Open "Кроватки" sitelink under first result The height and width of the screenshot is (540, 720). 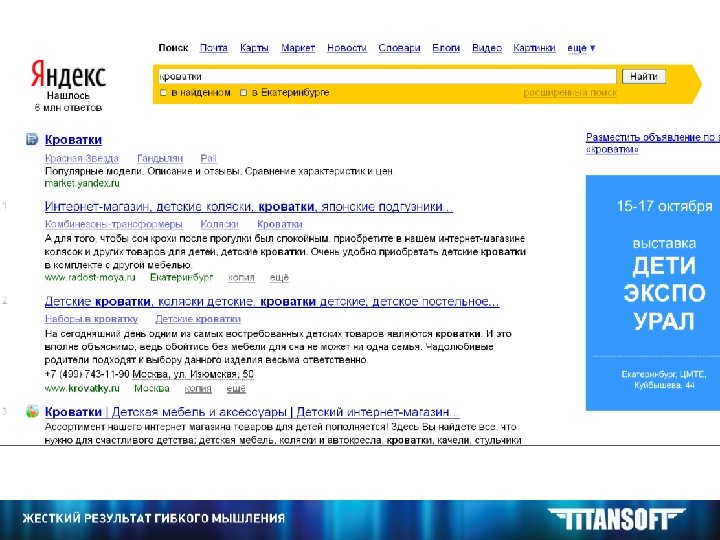[280, 224]
